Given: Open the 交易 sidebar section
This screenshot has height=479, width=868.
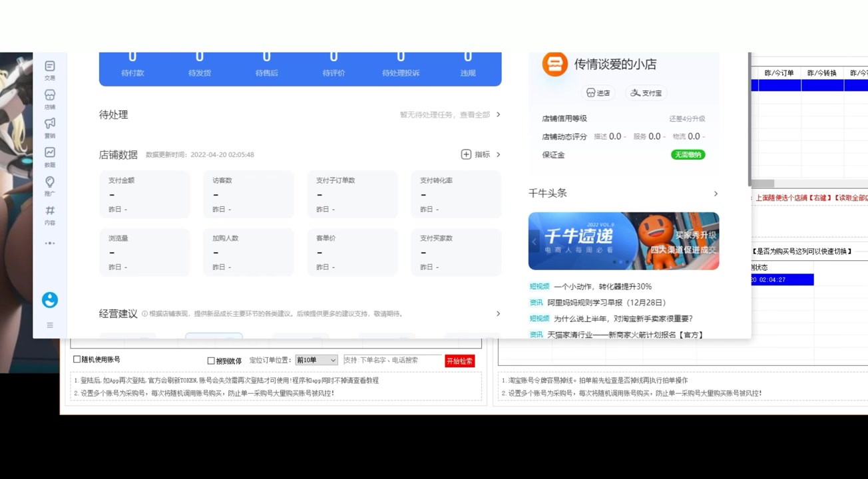Looking at the screenshot, I should coord(50,70).
